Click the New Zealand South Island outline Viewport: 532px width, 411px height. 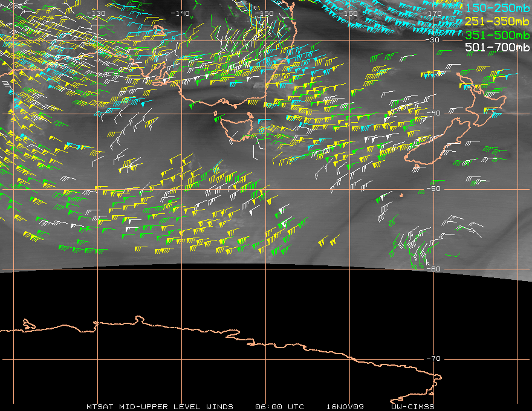point(438,143)
